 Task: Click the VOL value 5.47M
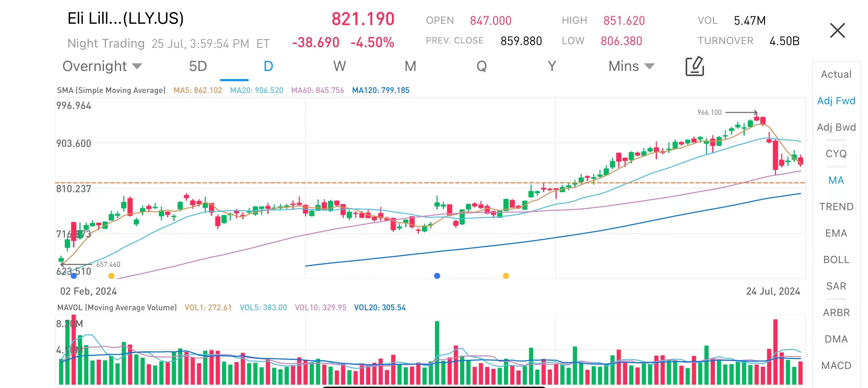pyautogui.click(x=750, y=21)
